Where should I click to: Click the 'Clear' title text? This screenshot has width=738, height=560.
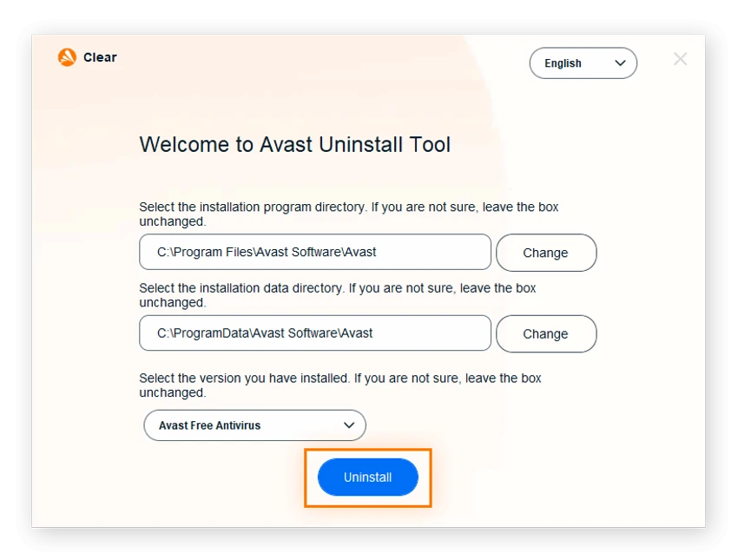100,57
